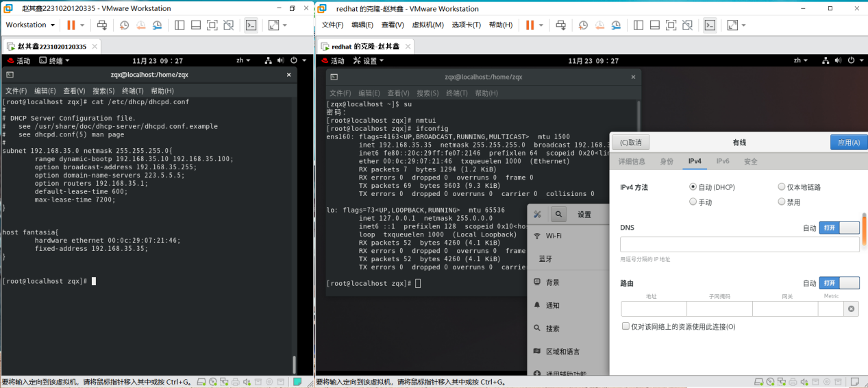Open Wi-Fi in Settings sidebar
868x388 pixels.
click(568, 235)
